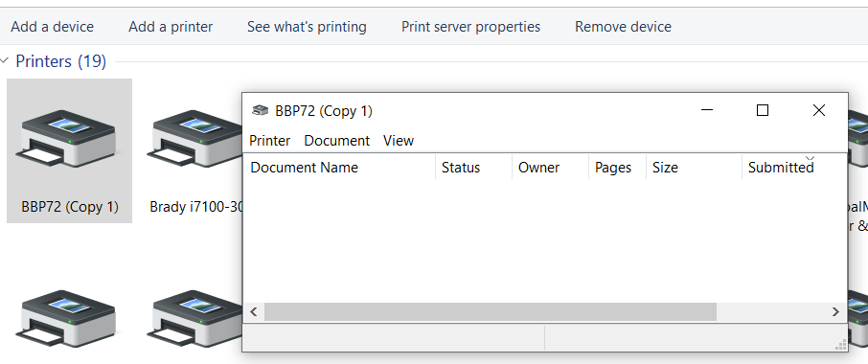Image resolution: width=868 pixels, height=364 pixels.
Task: Open Print server properties
Action: (x=470, y=27)
